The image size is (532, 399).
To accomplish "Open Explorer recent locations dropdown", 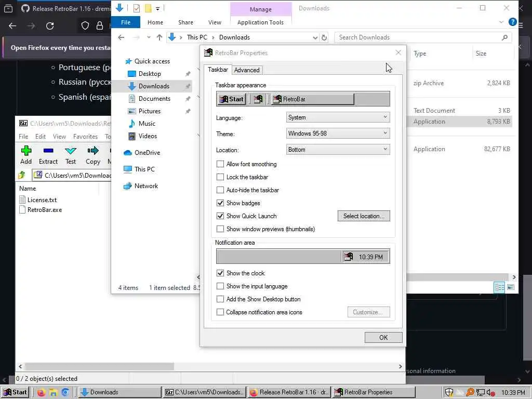I will tap(149, 37).
